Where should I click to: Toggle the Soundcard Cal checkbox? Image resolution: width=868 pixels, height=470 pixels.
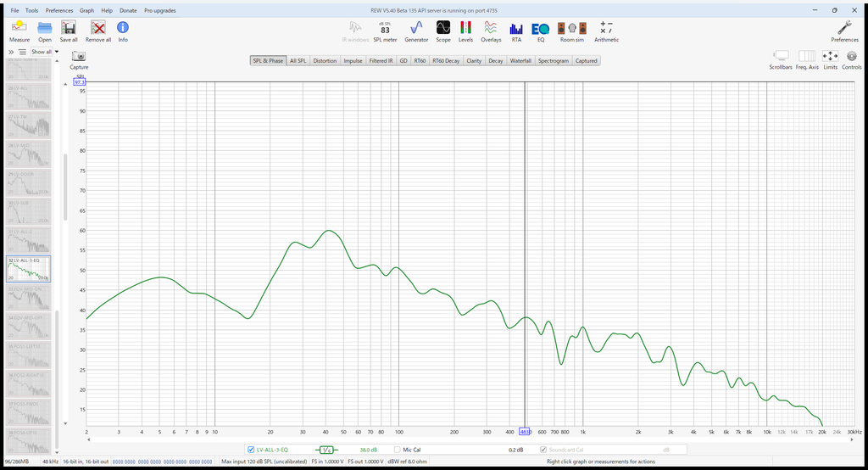click(x=543, y=450)
